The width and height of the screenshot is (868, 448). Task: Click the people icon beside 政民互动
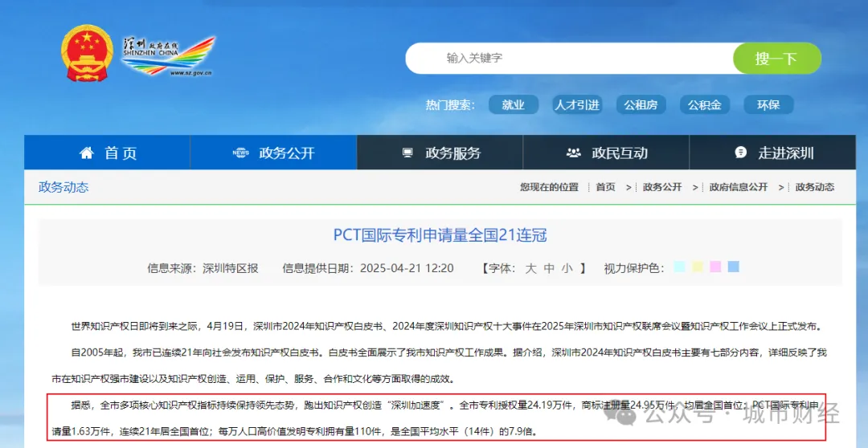pyautogui.click(x=574, y=153)
